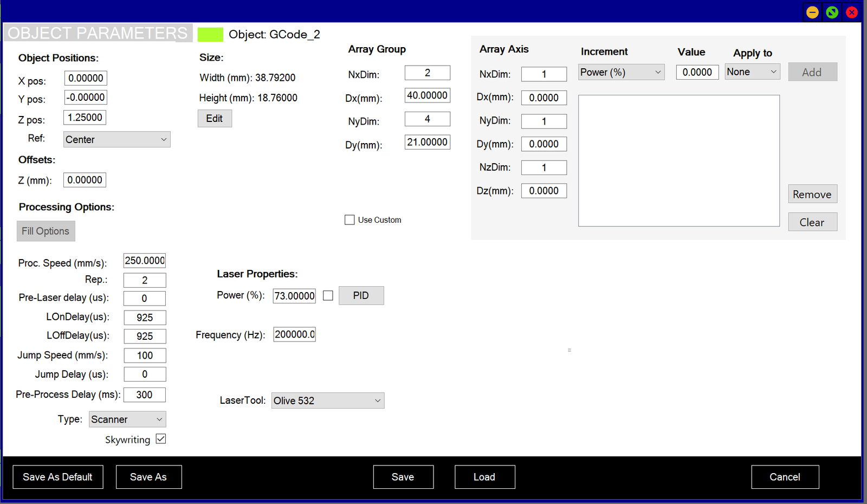
Task: Click the Array Group NyDim field
Action: 428,119
